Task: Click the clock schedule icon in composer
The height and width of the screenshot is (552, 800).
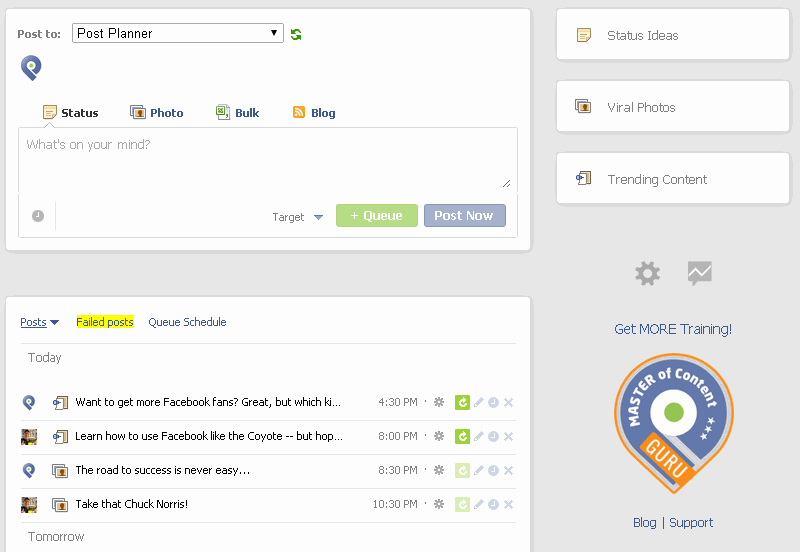Action: [38, 216]
